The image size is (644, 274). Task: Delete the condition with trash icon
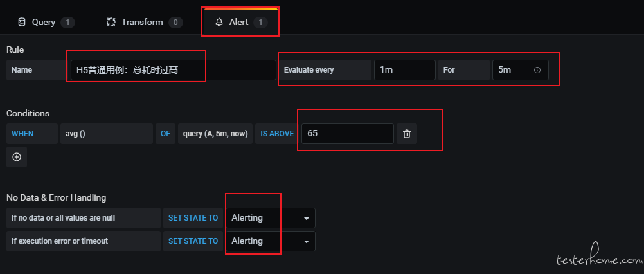pyautogui.click(x=407, y=134)
